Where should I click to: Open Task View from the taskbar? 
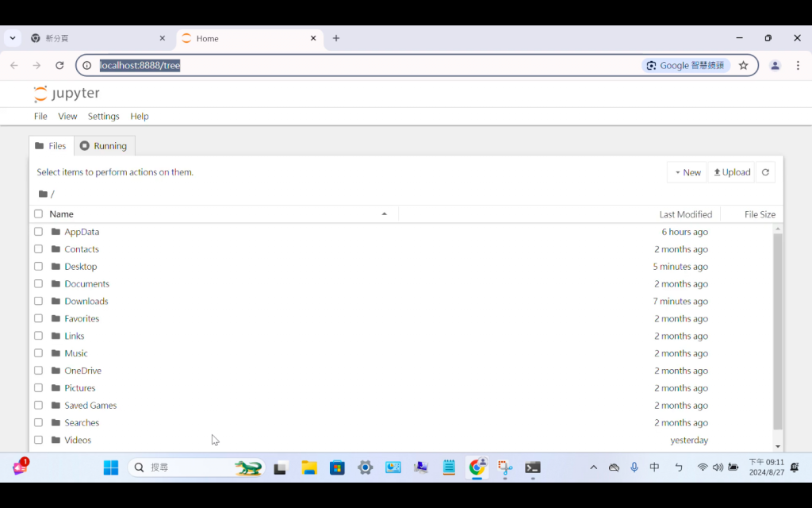280,468
